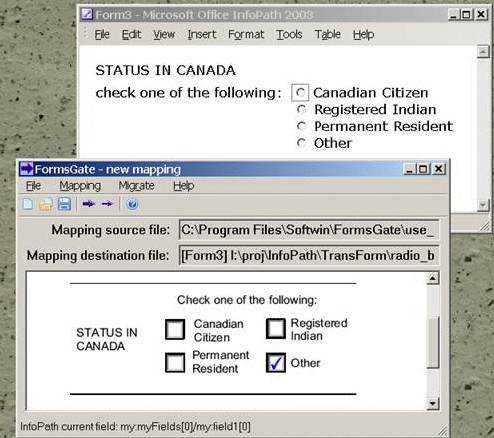Click the 'Check one of the following:' text in FormsGate
Viewport: 494px width, 438px height.
(x=247, y=300)
